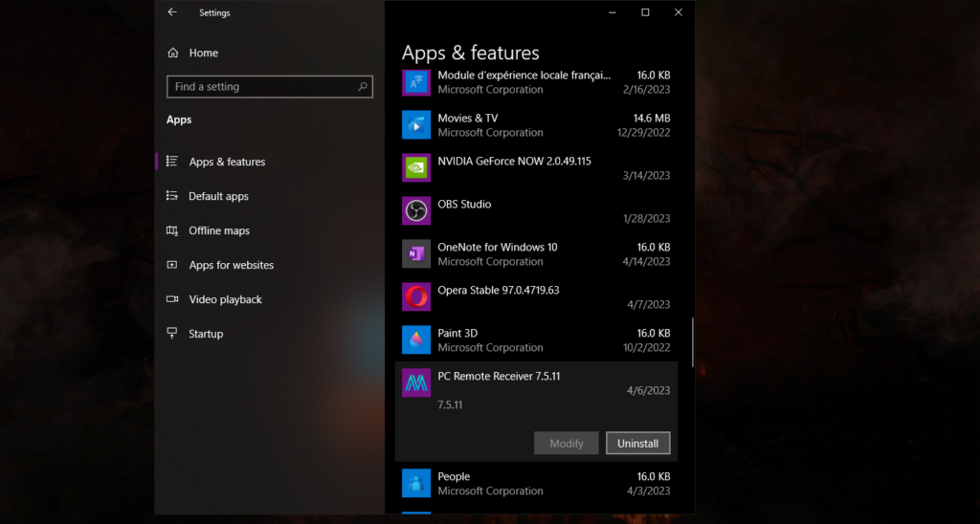Viewport: 980px width, 524px height.
Task: Open the Home icon in sidebar
Action: coord(173,54)
